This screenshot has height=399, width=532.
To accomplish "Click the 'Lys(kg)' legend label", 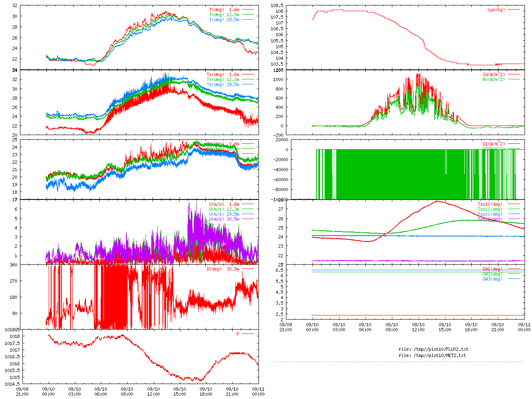I will (x=496, y=10).
